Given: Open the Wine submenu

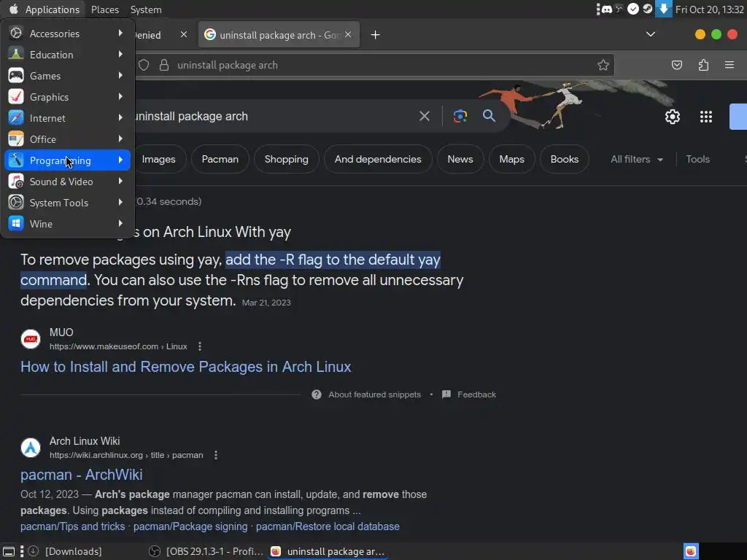Looking at the screenshot, I should click(67, 223).
